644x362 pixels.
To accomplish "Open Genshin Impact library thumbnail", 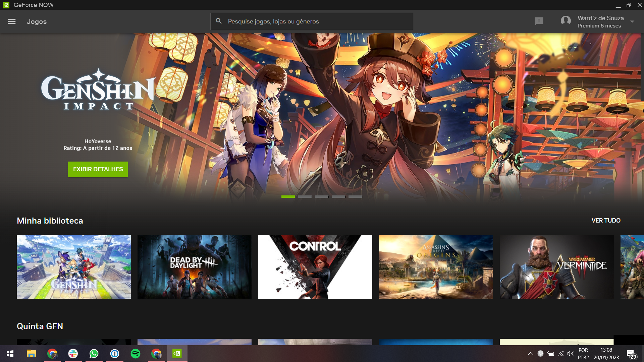I will pyautogui.click(x=74, y=267).
